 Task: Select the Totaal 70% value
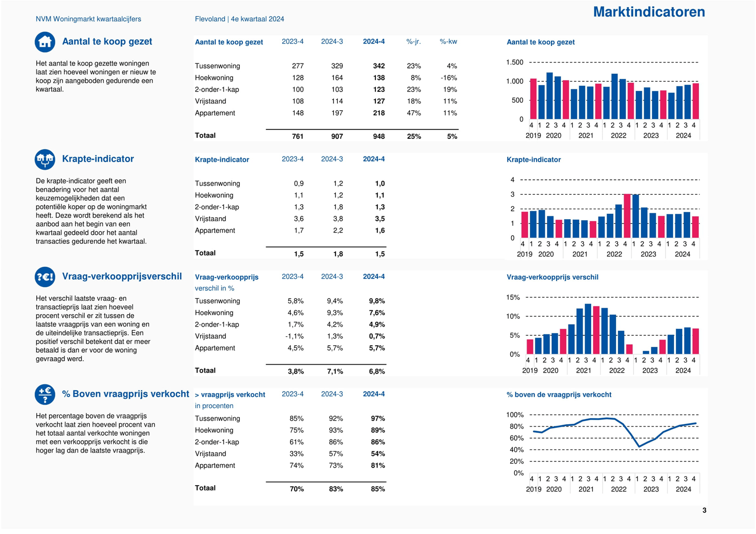296,489
